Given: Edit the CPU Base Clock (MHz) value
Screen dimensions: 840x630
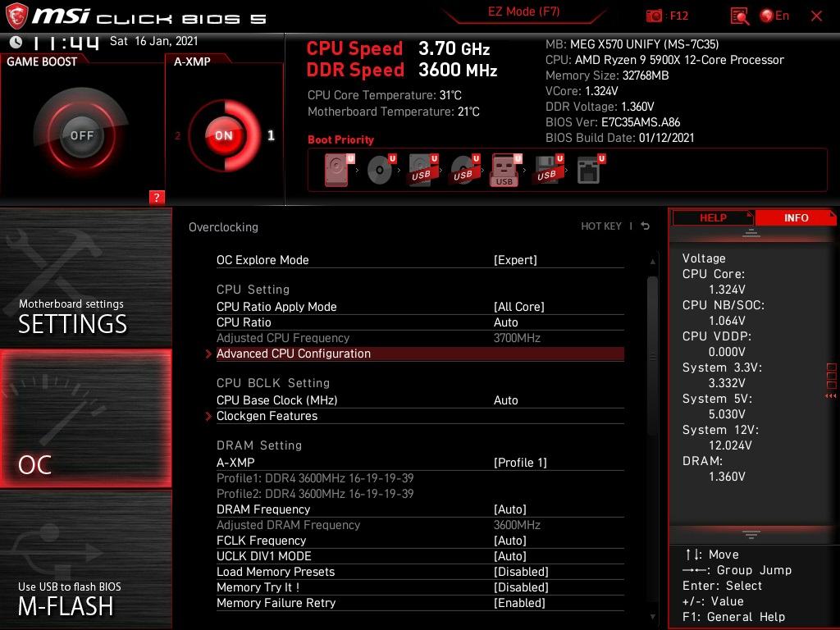Looking at the screenshot, I should pyautogui.click(x=420, y=400).
